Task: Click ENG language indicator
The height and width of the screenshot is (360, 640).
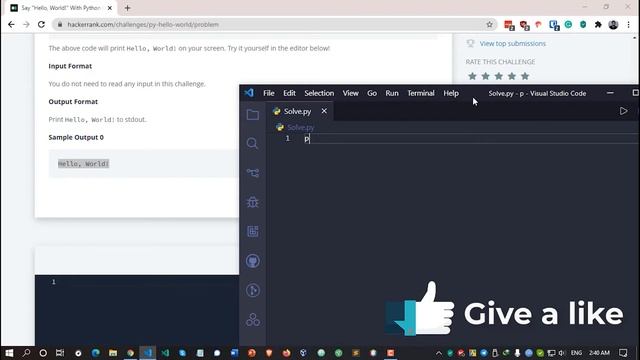Action: pos(576,353)
